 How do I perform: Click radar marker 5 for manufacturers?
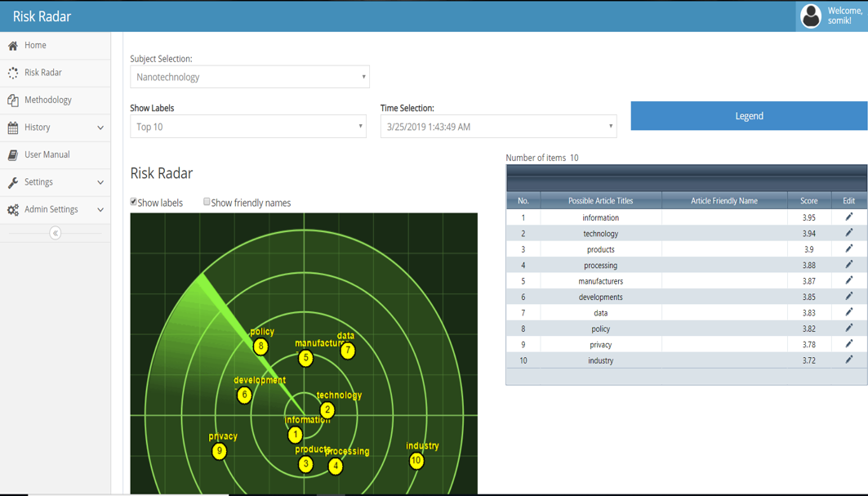tap(305, 358)
